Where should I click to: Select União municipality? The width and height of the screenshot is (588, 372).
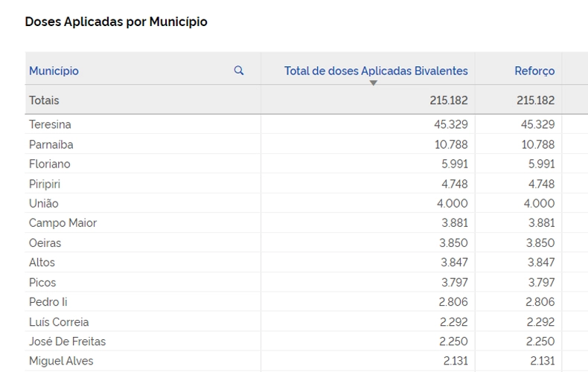pos(44,203)
